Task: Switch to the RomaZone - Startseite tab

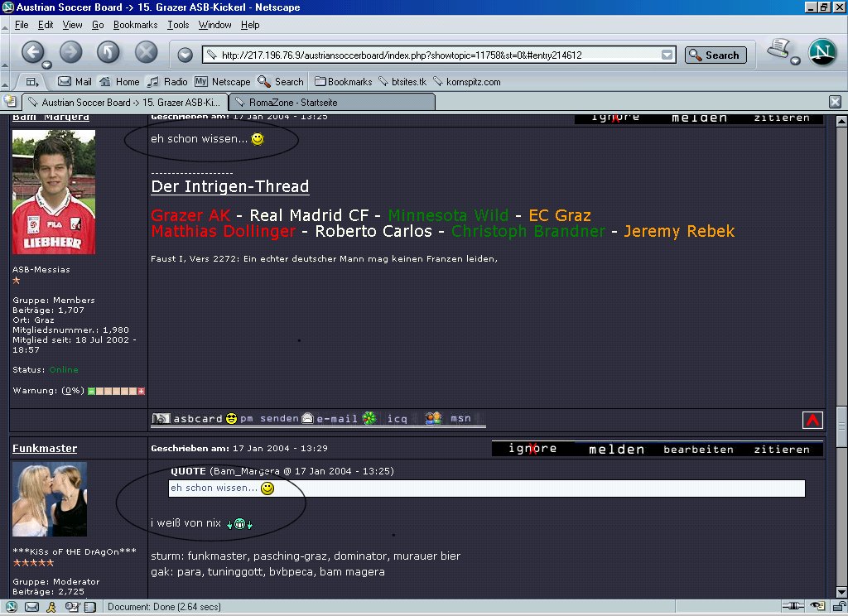Action: 332,102
